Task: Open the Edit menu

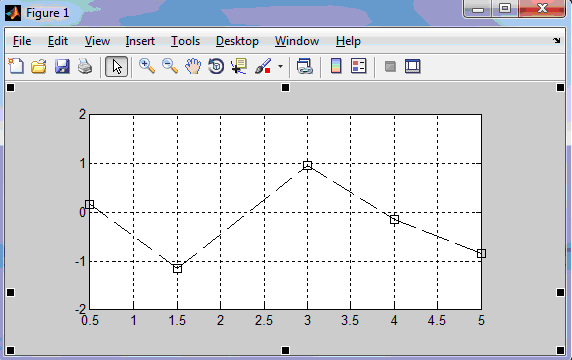Action: [x=58, y=41]
